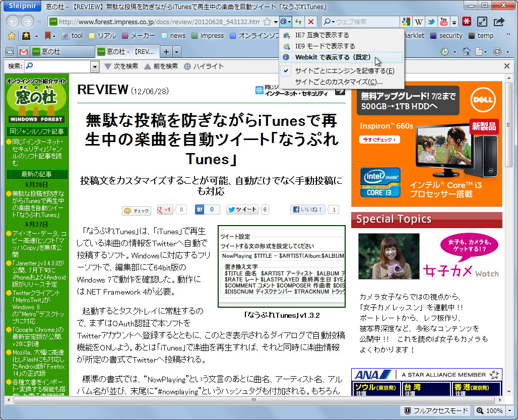Image resolution: width=518 pixels, height=420 pixels.
Task: Open the find bar search dropdown
Action: pos(95,66)
